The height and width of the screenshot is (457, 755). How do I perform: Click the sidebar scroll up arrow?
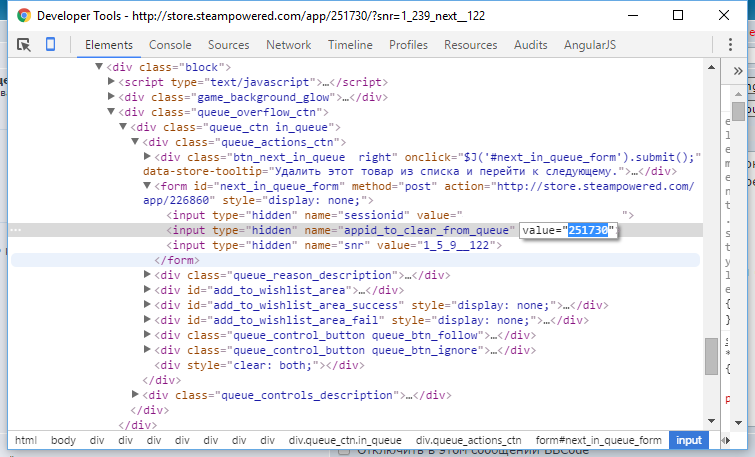[738, 93]
